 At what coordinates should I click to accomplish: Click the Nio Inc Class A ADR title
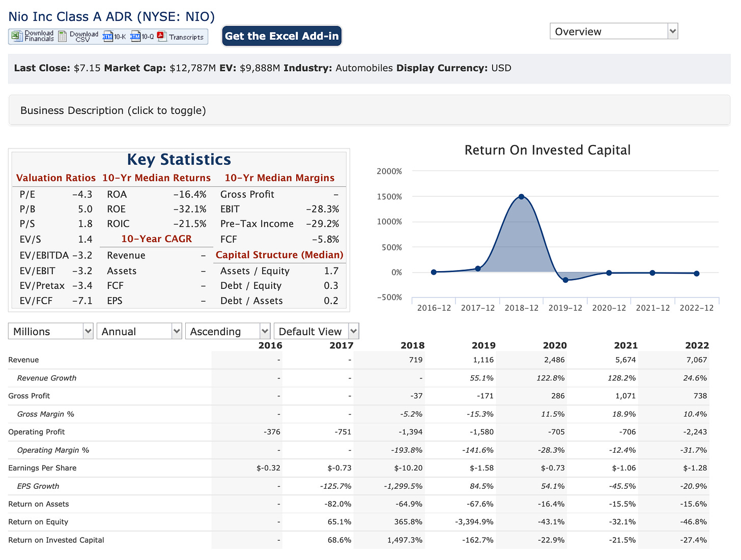tap(111, 16)
